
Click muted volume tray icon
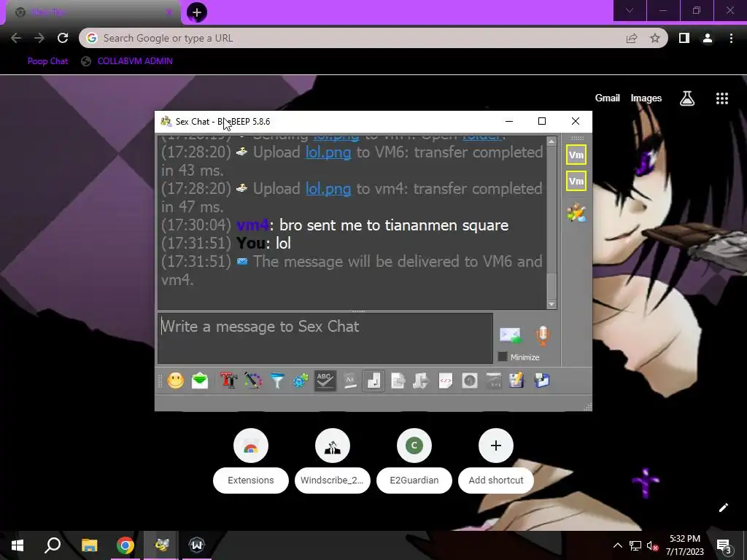(652, 545)
